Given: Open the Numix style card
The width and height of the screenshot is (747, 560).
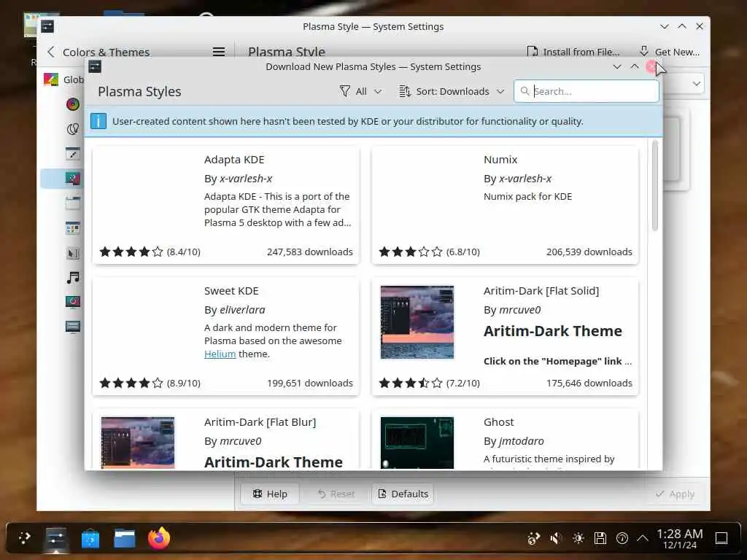Looking at the screenshot, I should [x=505, y=205].
